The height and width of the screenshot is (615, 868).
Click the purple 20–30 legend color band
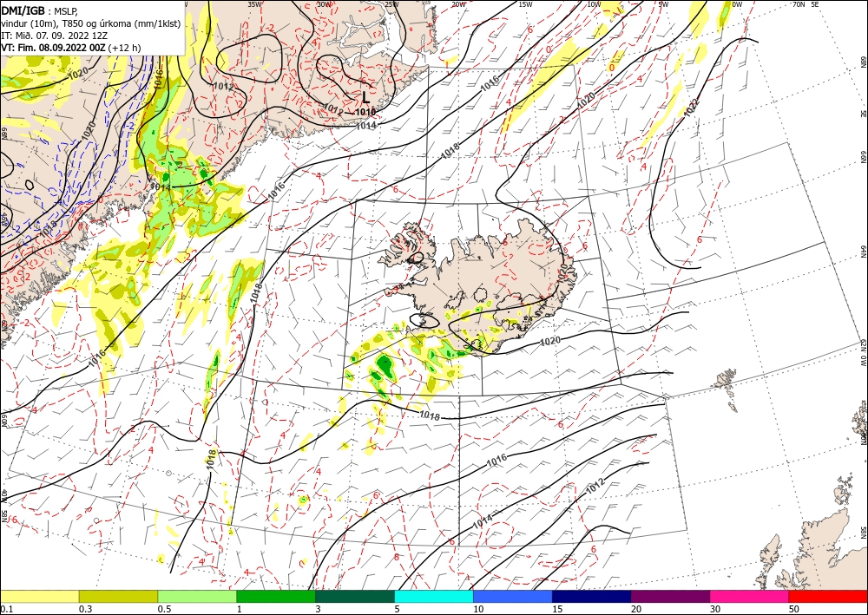pyautogui.click(x=670, y=596)
